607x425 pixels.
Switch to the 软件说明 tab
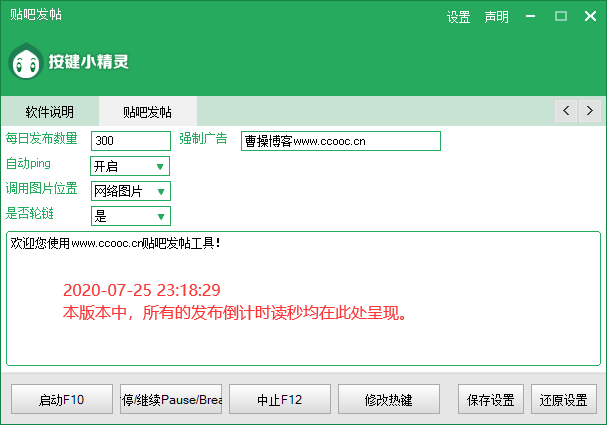pos(50,112)
